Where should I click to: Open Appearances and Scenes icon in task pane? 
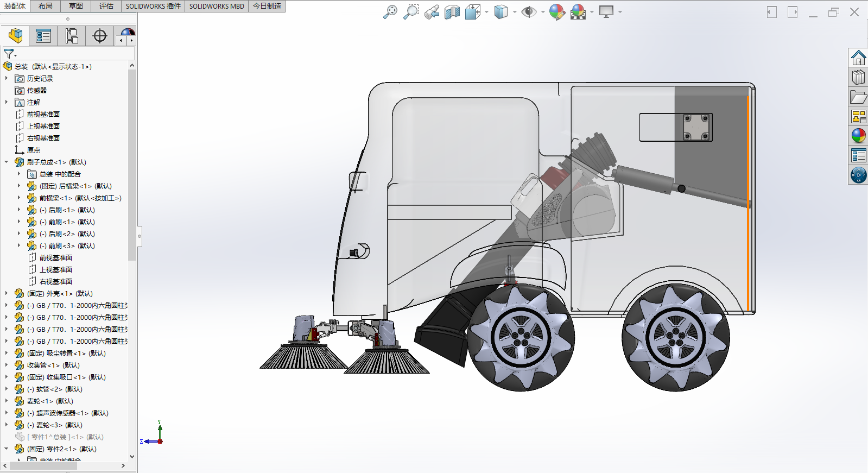(x=858, y=136)
